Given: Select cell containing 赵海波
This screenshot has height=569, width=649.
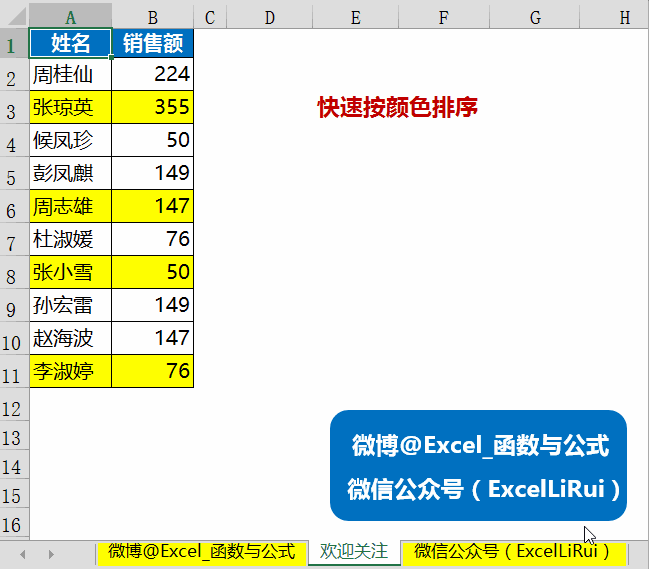Looking at the screenshot, I should pos(70,338).
